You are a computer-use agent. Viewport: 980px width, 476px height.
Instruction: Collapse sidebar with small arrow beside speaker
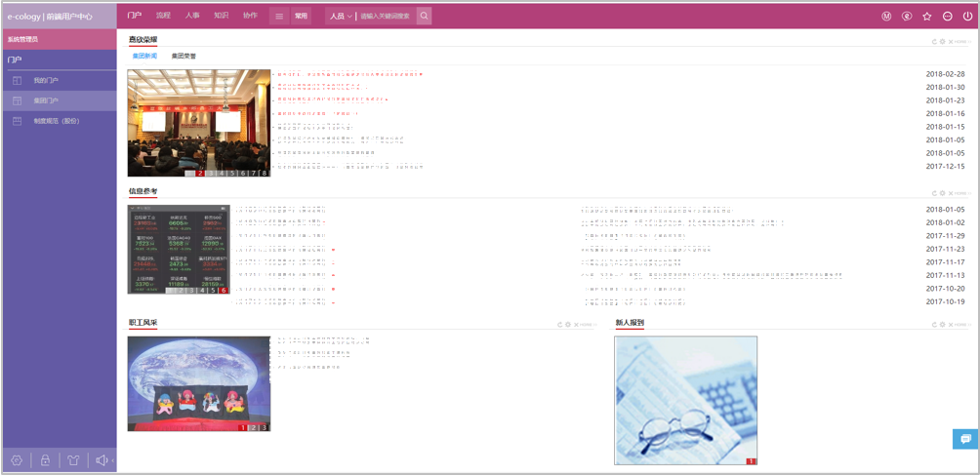(113, 461)
